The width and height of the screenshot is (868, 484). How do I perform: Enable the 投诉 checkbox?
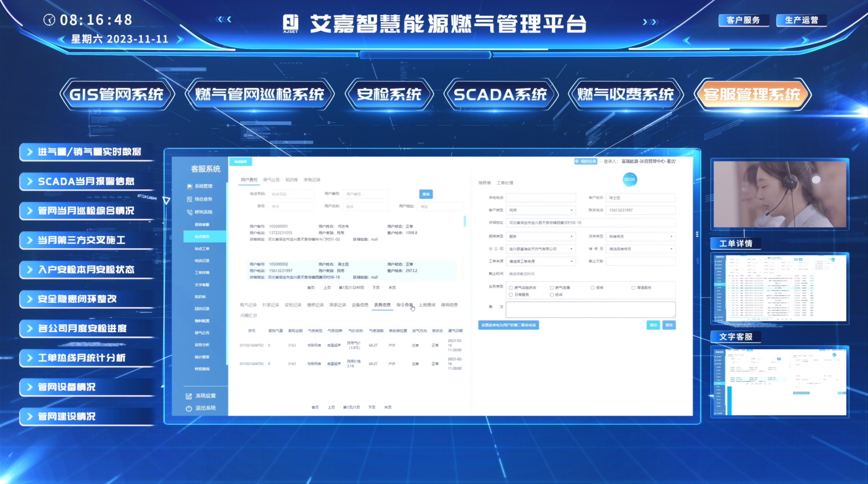point(551,295)
